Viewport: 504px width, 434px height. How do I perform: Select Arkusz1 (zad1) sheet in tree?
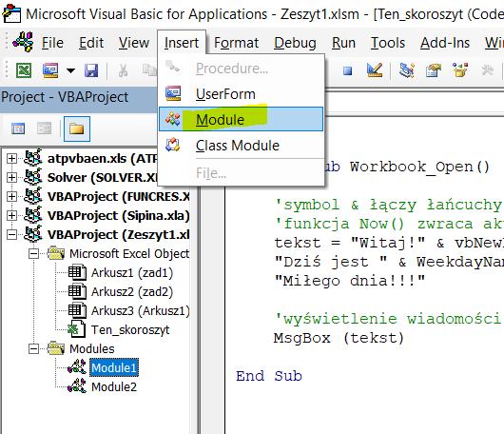132,273
